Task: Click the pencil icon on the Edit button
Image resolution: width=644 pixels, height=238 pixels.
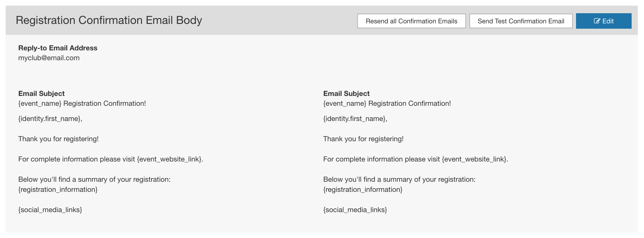Action: [597, 21]
